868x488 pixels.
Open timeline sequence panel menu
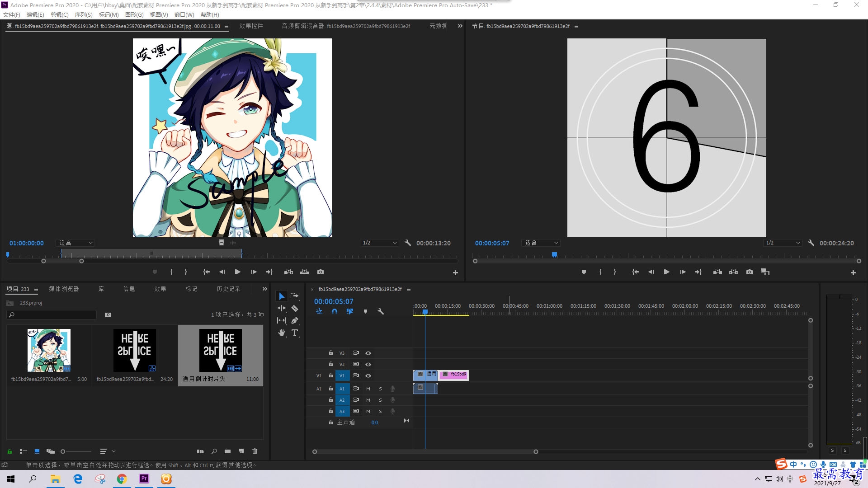tap(409, 289)
